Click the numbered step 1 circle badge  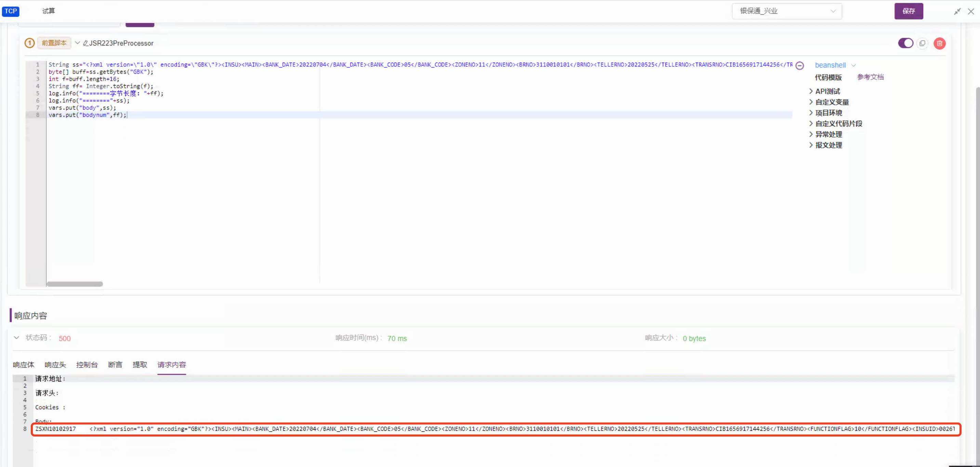coord(29,43)
